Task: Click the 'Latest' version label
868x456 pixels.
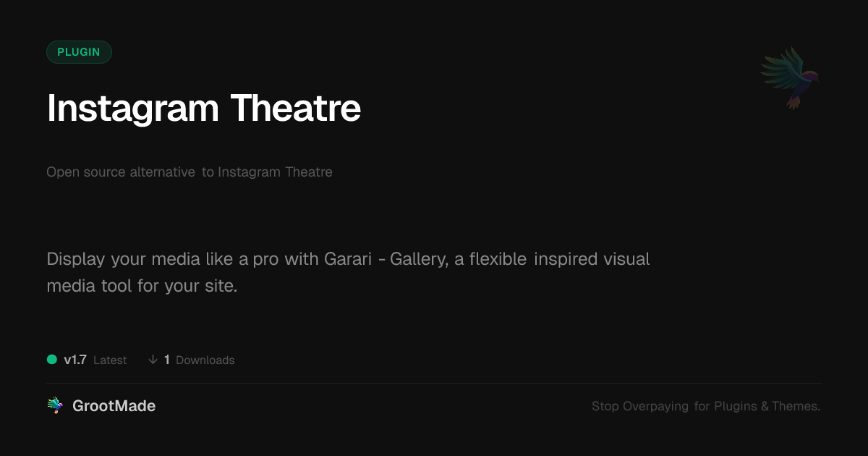Action: [x=110, y=360]
